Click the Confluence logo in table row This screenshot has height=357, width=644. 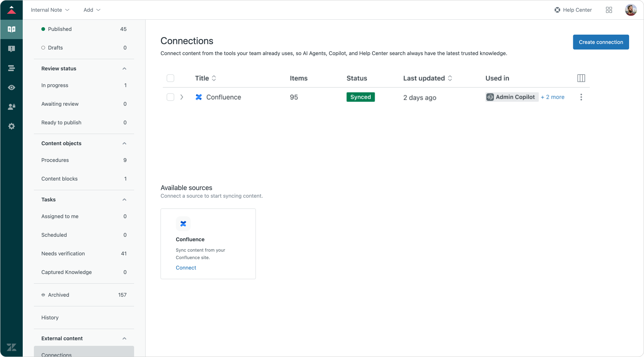pos(199,97)
